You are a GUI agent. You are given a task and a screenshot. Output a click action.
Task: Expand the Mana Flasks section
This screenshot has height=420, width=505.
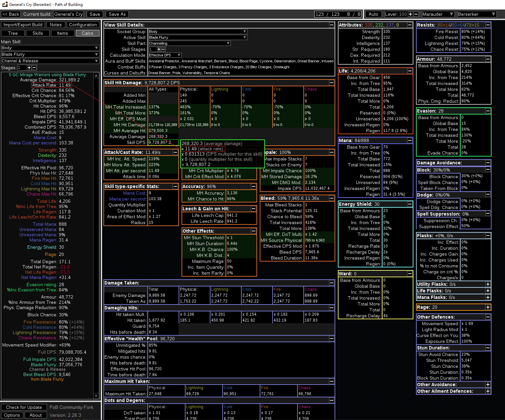pos(488,297)
